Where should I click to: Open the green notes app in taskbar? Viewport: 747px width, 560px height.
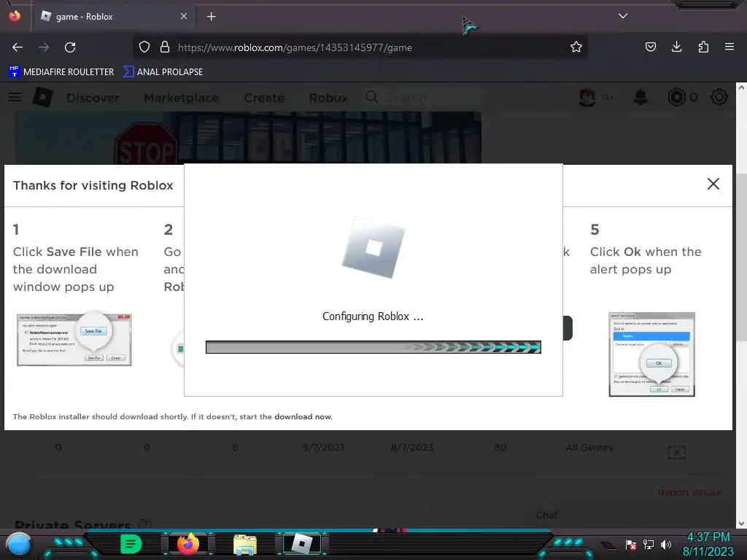[131, 544]
